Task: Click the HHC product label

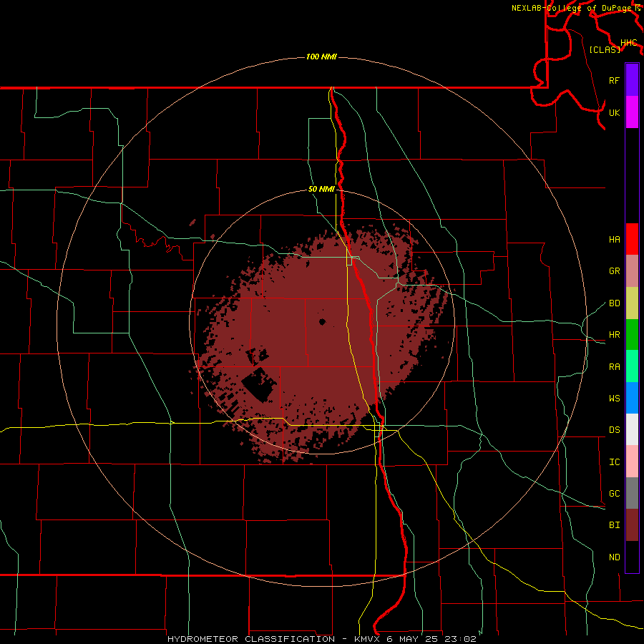Action: (628, 42)
